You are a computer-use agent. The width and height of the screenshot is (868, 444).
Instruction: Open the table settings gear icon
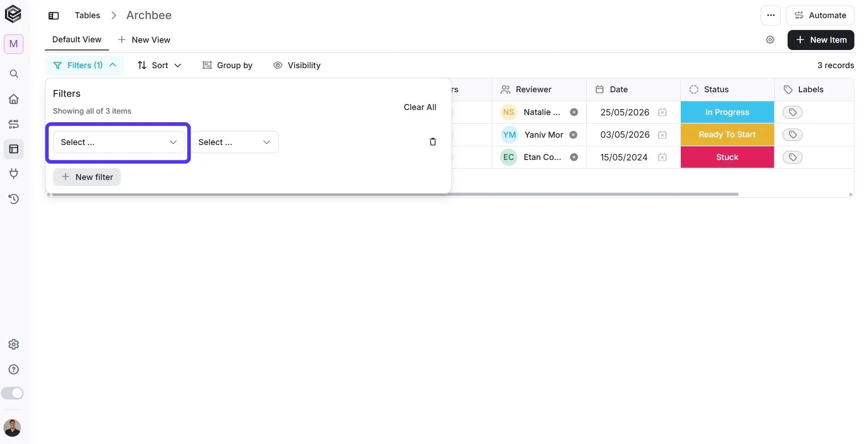click(770, 40)
